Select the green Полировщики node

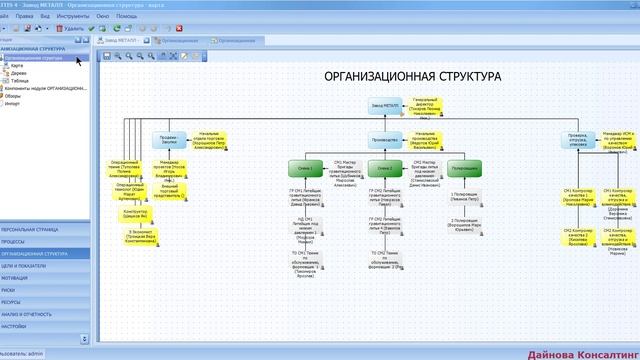pos(464,168)
